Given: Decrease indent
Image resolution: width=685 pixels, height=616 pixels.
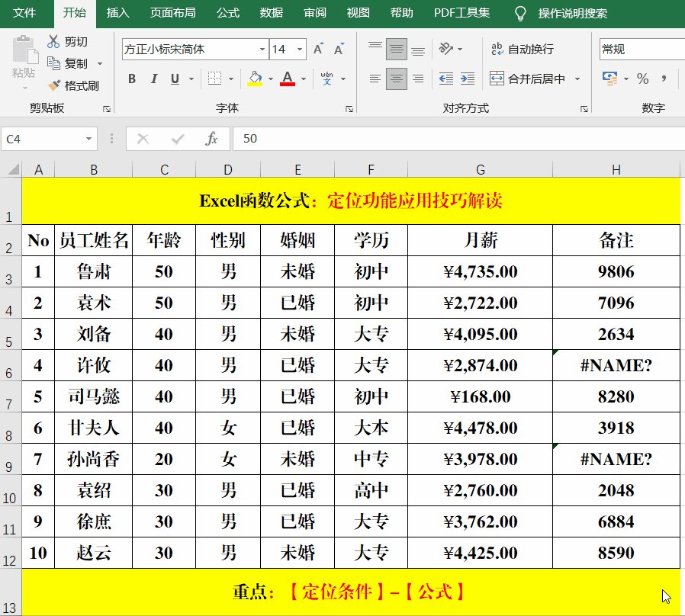Looking at the screenshot, I should click(x=446, y=79).
